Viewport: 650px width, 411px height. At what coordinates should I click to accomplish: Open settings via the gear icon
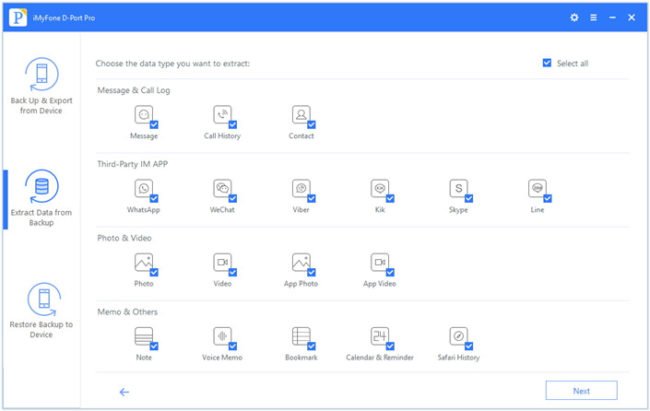(x=574, y=17)
